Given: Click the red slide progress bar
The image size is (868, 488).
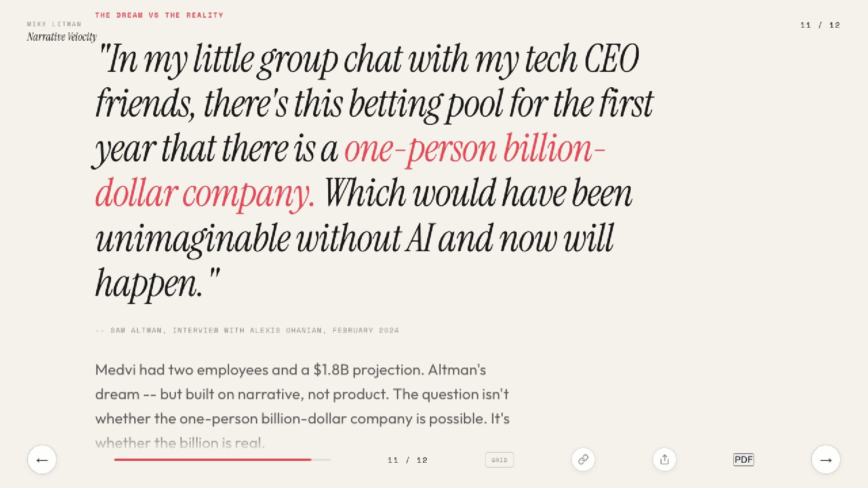Looking at the screenshot, I should pyautogui.click(x=212, y=460).
